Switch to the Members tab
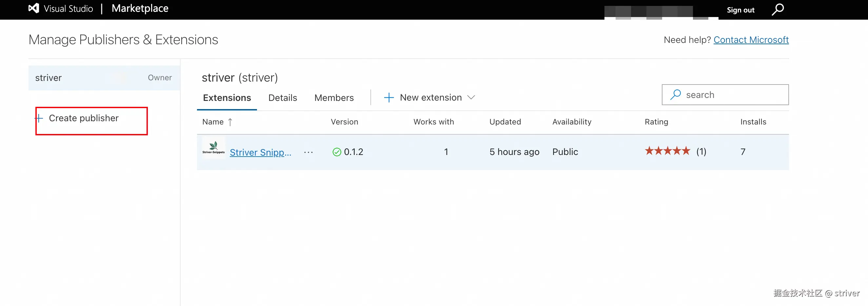 [x=334, y=98]
